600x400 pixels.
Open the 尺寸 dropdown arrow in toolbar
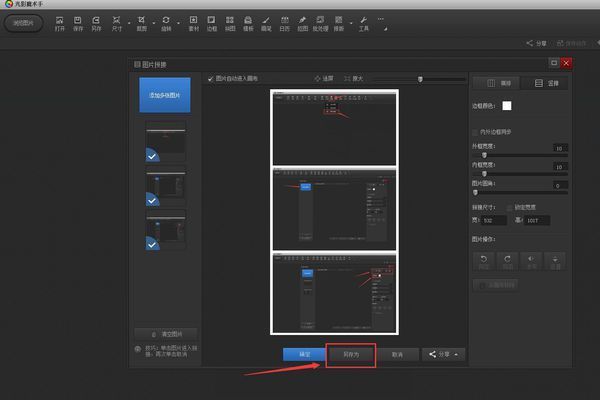[127, 20]
